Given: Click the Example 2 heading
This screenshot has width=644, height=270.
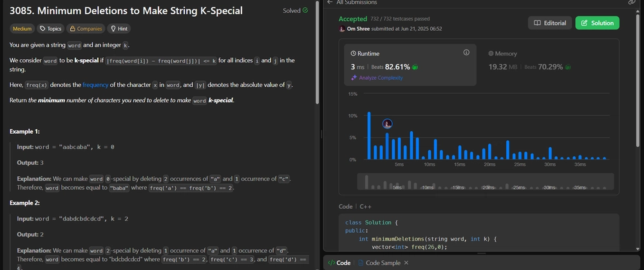Looking at the screenshot, I should 24,203.
